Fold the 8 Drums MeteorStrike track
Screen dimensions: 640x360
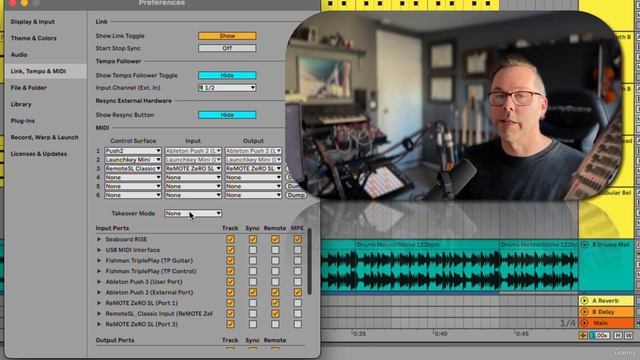pos(584,244)
